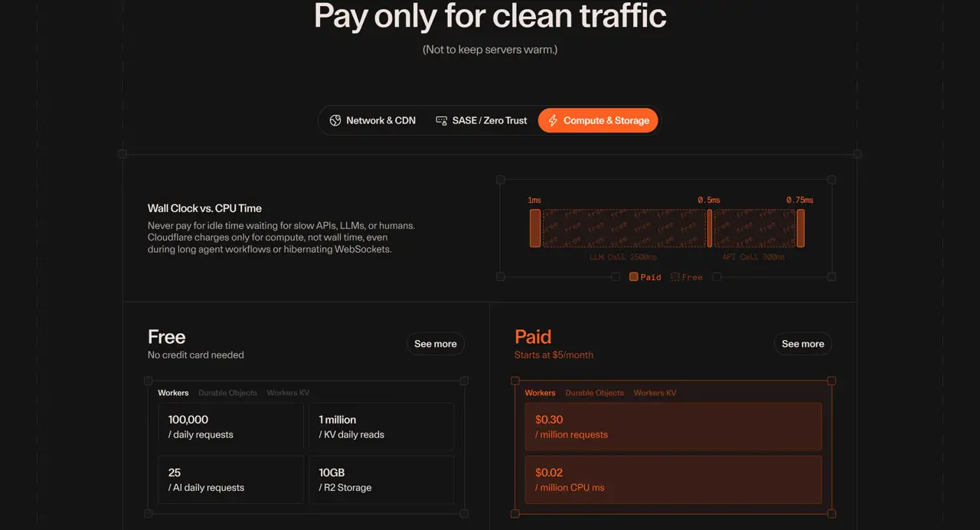Click the SASE / Zero Trust shield icon
The height and width of the screenshot is (530, 980).
[441, 120]
